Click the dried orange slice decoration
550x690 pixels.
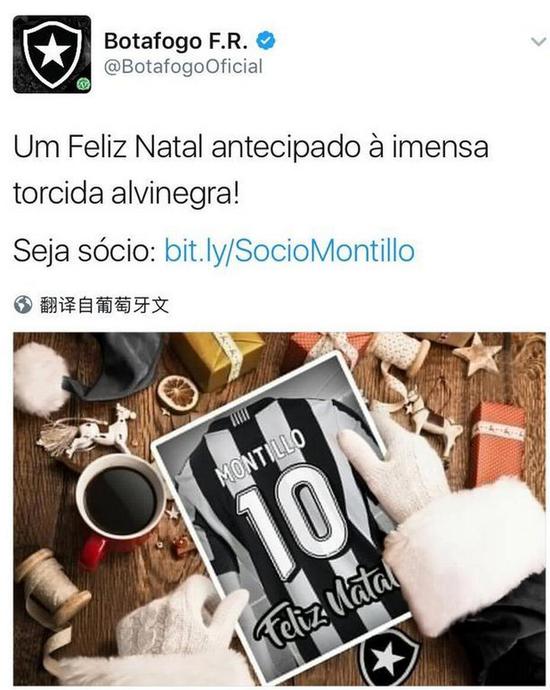(x=178, y=392)
